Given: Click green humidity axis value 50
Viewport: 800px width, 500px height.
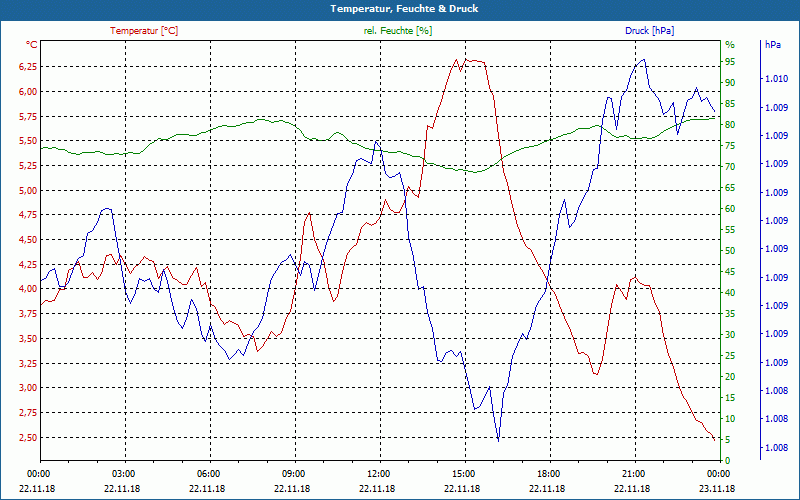Looking at the screenshot, I should 730,251.
